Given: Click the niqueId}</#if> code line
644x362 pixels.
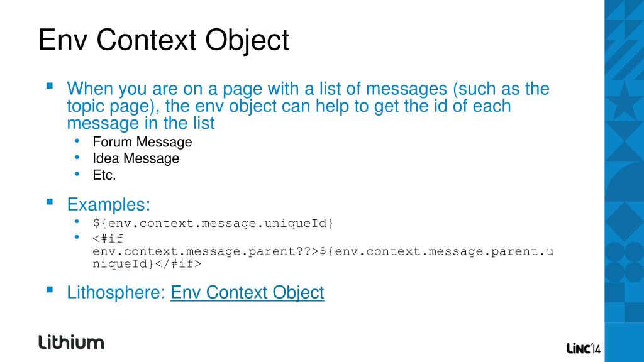Looking at the screenshot, I should tap(147, 263).
